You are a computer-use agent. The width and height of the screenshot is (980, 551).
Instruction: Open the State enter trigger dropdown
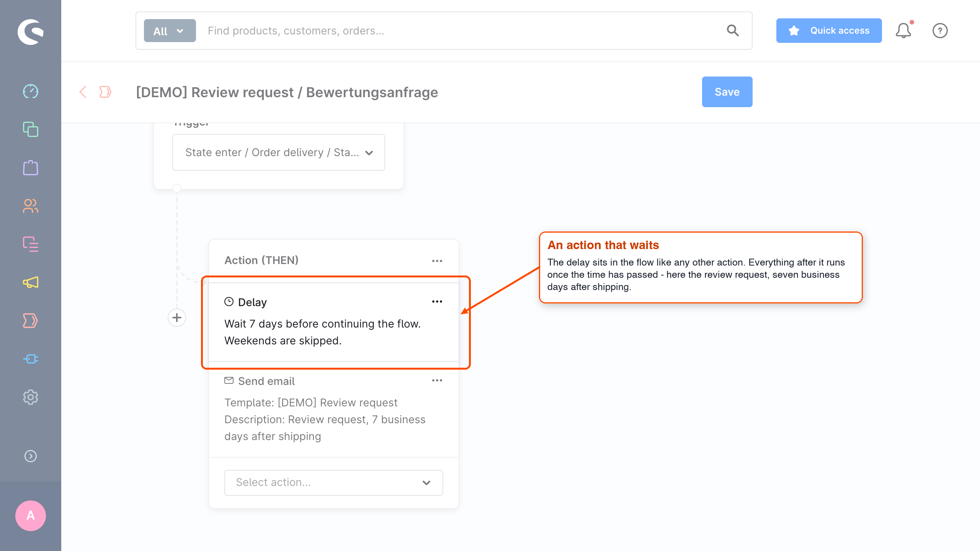pyautogui.click(x=279, y=152)
